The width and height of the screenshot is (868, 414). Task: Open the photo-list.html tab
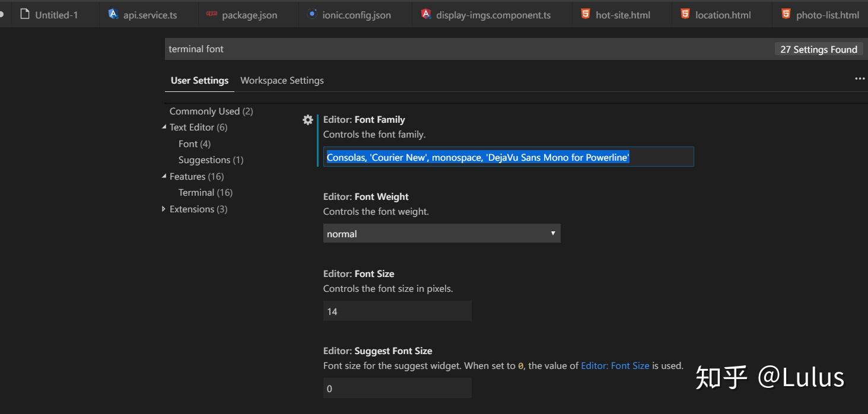827,15
